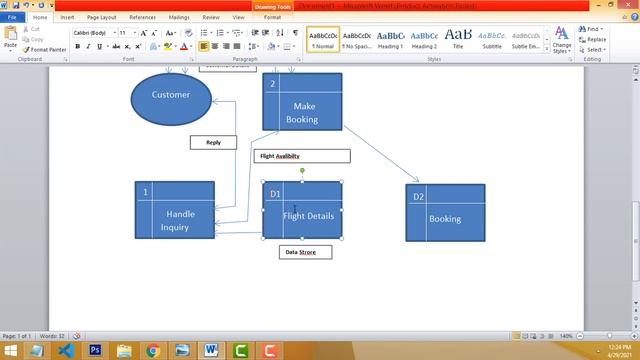The image size is (640, 360).
Task: Switch to the References tab
Action: point(142,18)
